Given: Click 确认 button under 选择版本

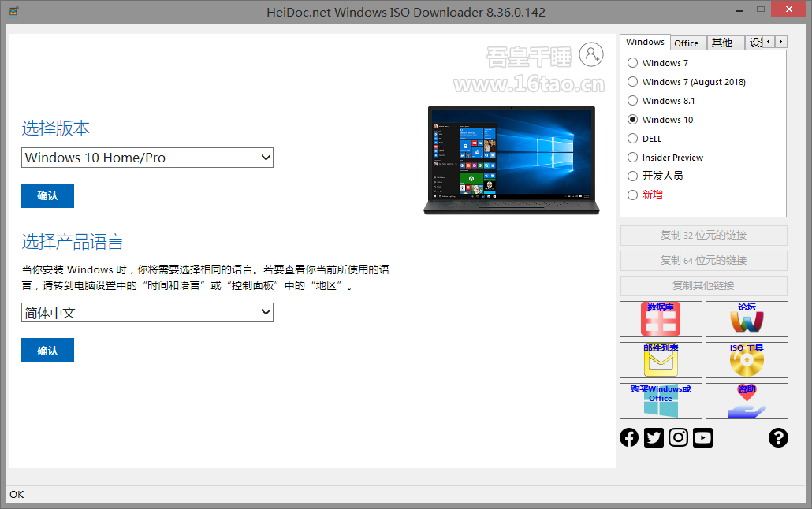Looking at the screenshot, I should [47, 195].
